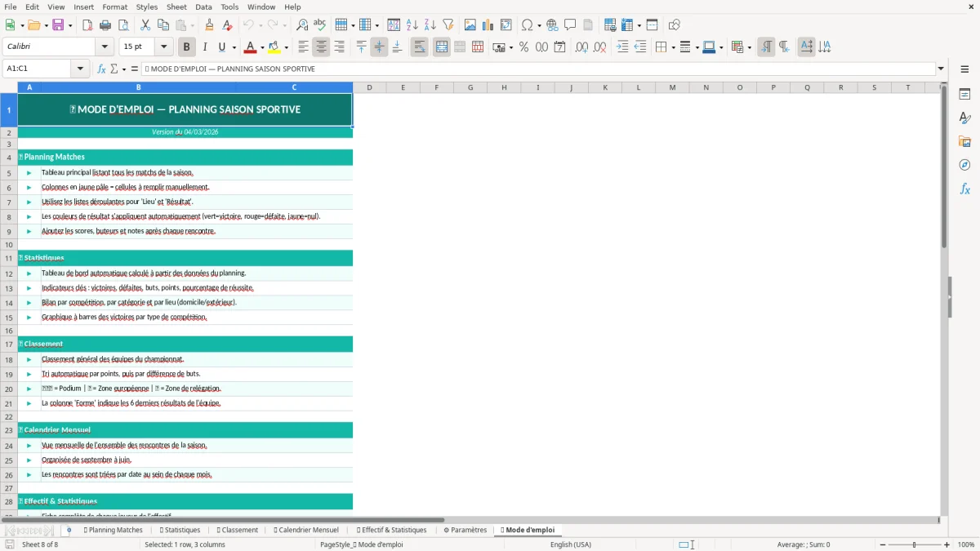
Task: Click the Insert Hyperlink icon
Action: pyautogui.click(x=552, y=25)
